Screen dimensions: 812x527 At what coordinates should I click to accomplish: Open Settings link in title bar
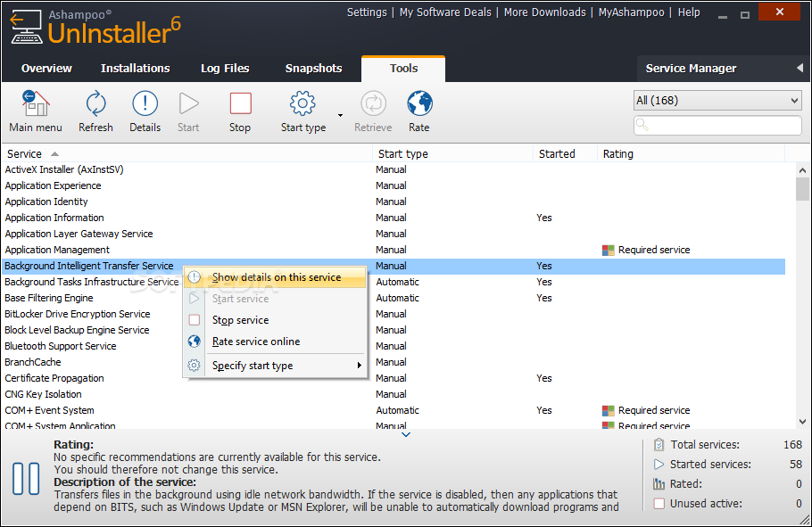pyautogui.click(x=367, y=12)
